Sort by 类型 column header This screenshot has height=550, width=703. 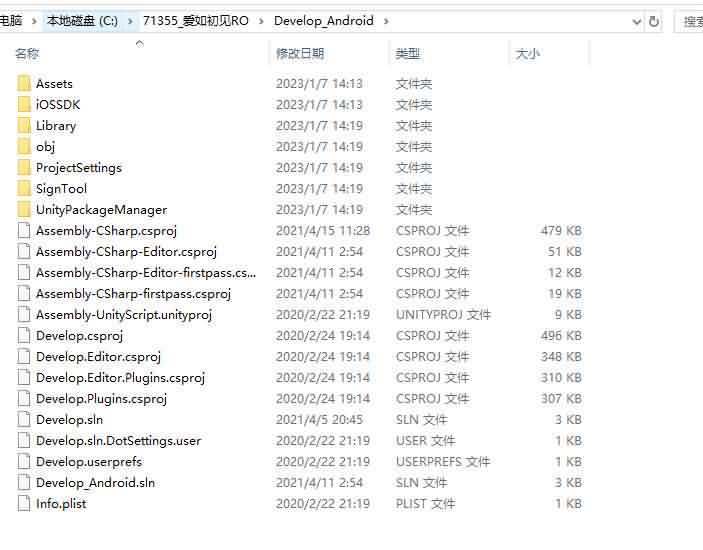408,54
